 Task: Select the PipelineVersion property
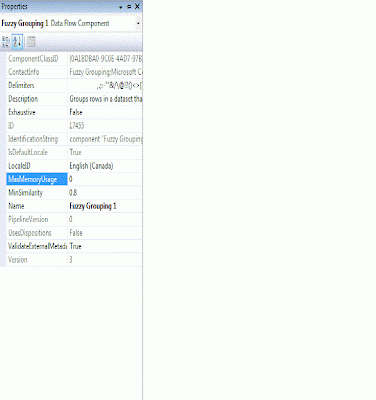point(28,219)
